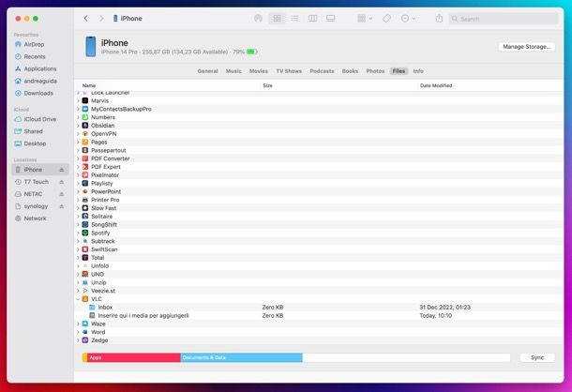Click the tag icon in toolbar

386,18
